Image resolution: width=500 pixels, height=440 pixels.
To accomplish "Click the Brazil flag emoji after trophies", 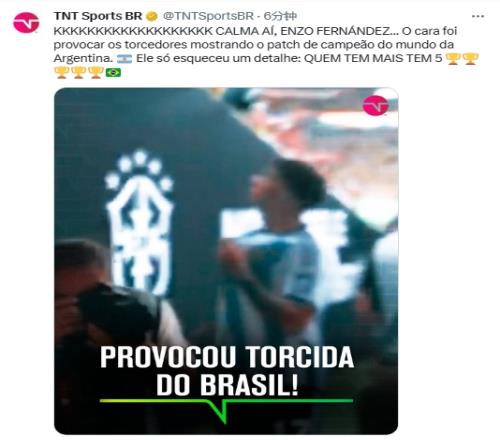I will (113, 72).
